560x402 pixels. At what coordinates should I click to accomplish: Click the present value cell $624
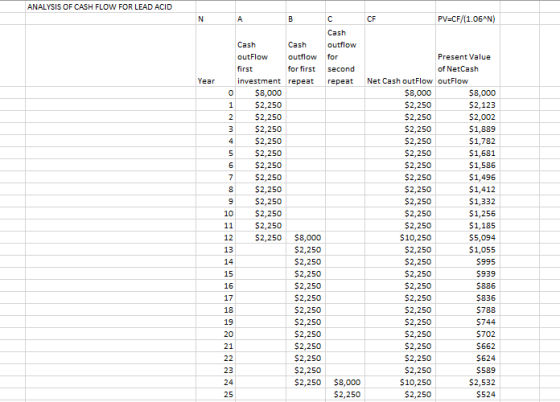[x=468, y=358]
